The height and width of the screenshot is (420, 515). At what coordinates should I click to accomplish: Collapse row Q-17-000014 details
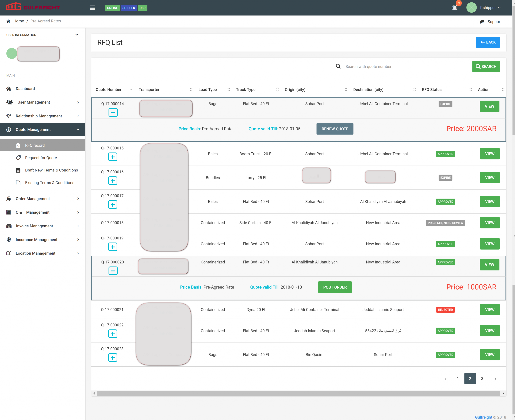click(113, 113)
